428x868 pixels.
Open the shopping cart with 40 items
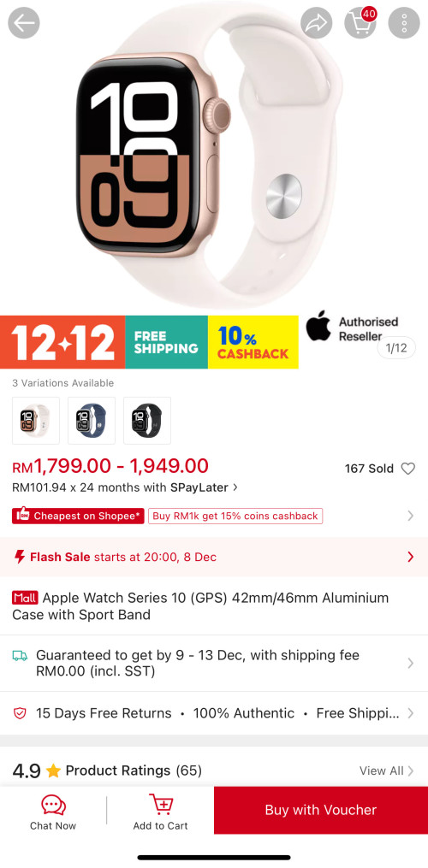pos(360,23)
